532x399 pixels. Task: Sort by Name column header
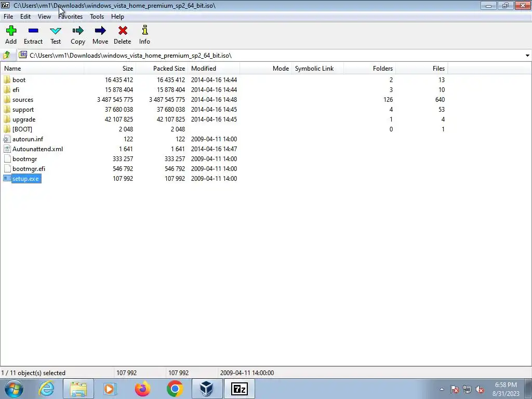tap(43, 68)
